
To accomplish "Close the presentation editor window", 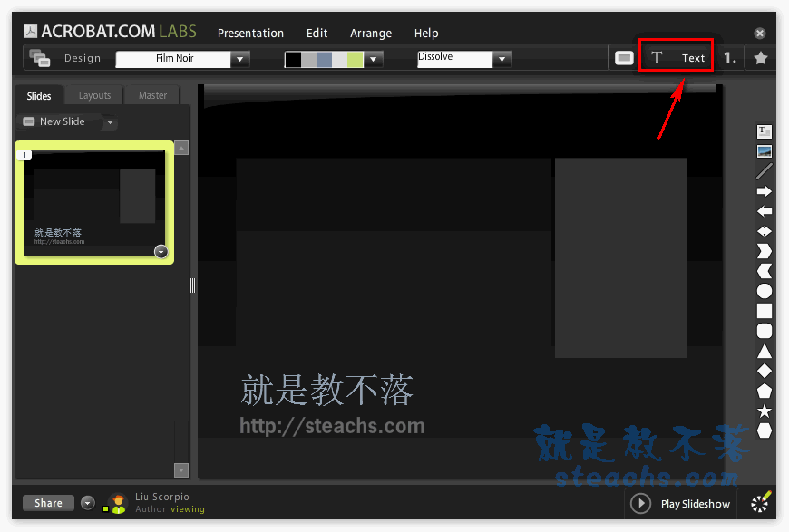I will [760, 34].
